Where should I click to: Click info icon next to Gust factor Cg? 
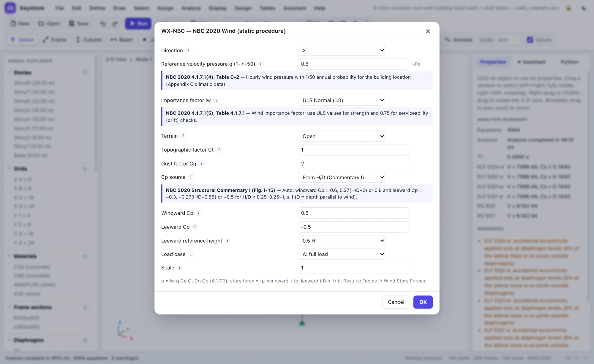[x=202, y=163]
